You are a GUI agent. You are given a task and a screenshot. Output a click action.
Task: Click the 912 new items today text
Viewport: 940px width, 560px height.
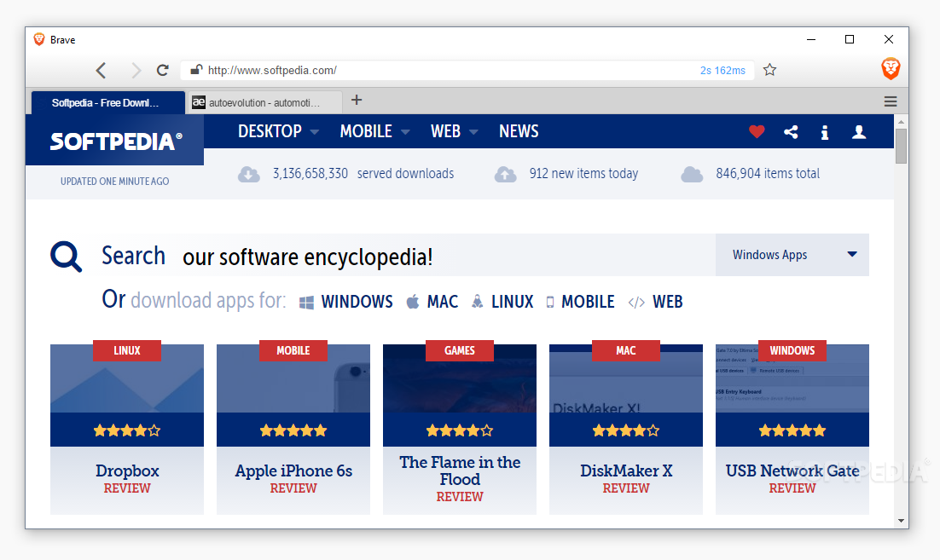(583, 174)
